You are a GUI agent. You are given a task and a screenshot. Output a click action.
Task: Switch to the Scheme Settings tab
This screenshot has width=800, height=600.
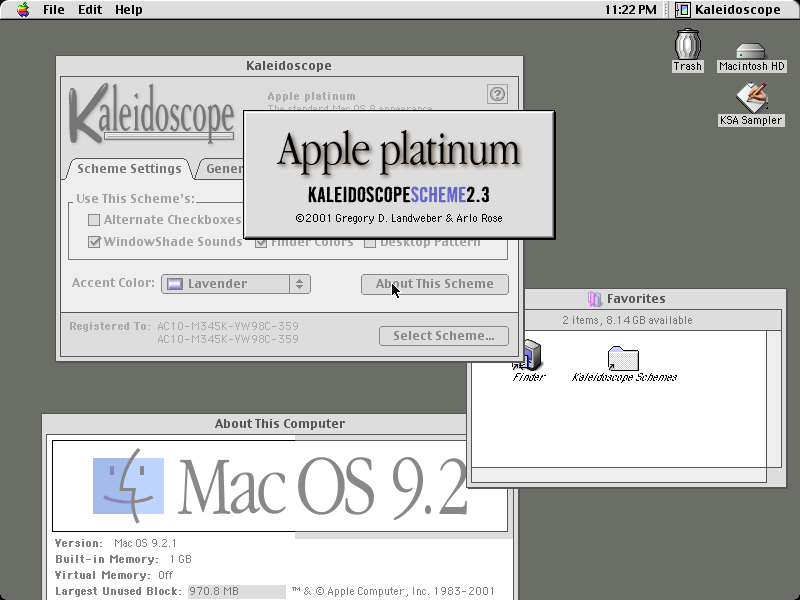(129, 169)
